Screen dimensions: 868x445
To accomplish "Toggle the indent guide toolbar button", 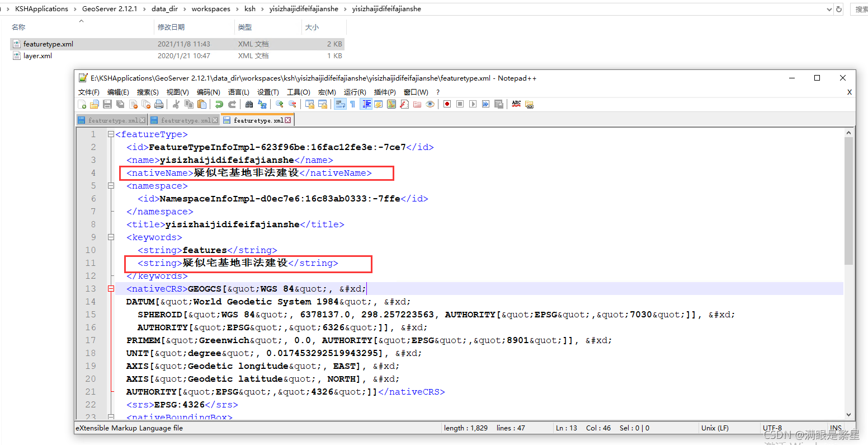I will pos(367,104).
